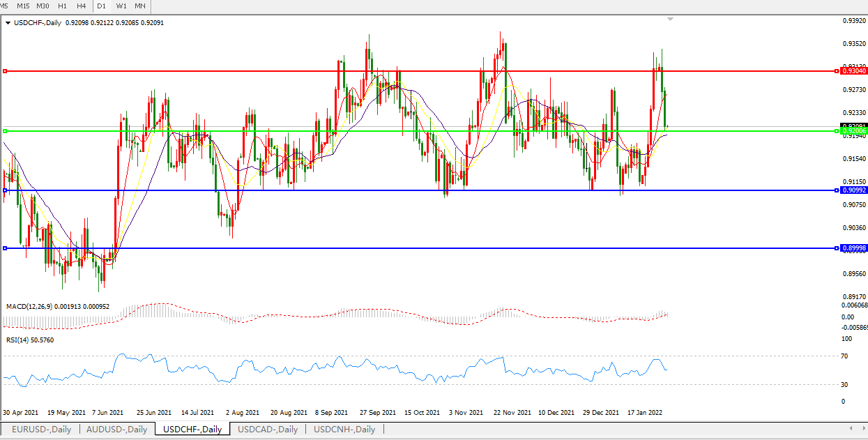Select red line's 0.93040 price label

pyautogui.click(x=853, y=71)
